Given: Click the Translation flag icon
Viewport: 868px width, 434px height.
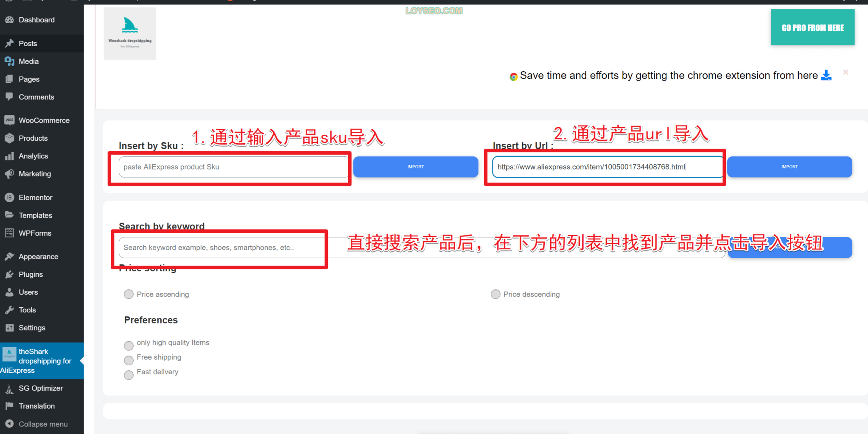Looking at the screenshot, I should tap(9, 406).
